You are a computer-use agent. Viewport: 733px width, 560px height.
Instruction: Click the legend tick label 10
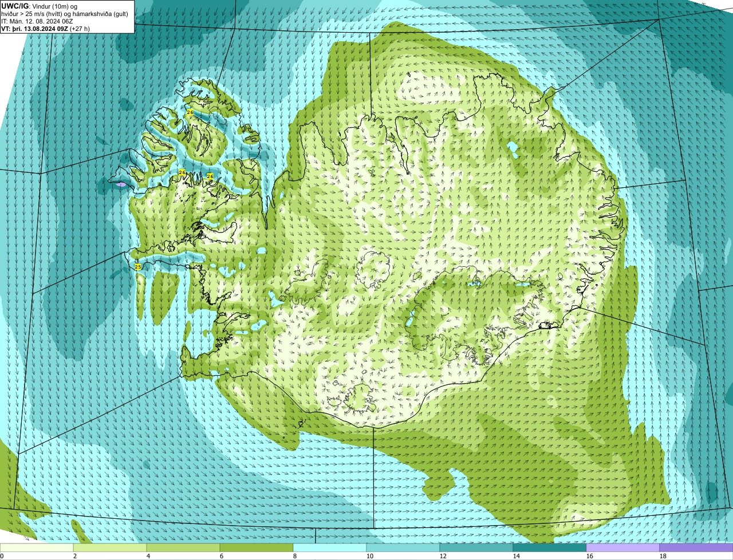[370, 556]
